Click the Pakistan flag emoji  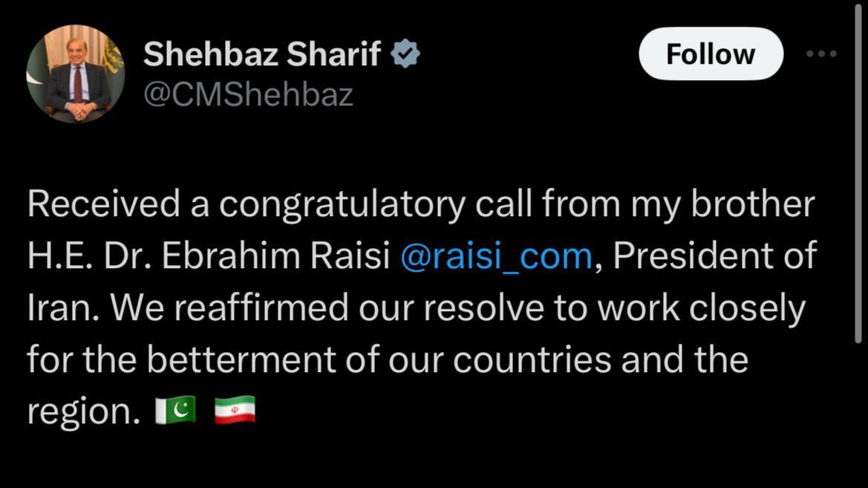(x=175, y=410)
